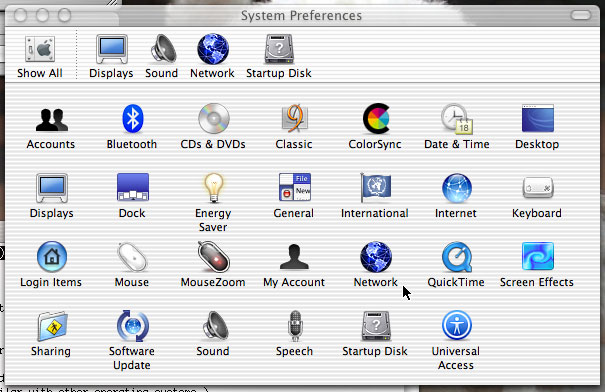Toggle the toolbar with the title bar pill button

tap(581, 15)
